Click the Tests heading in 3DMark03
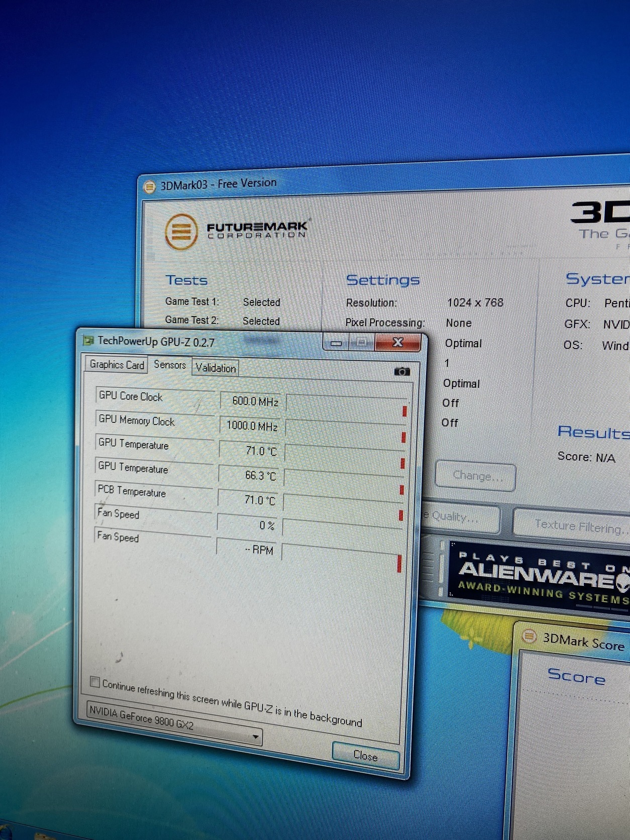This screenshot has height=840, width=630. click(x=186, y=280)
